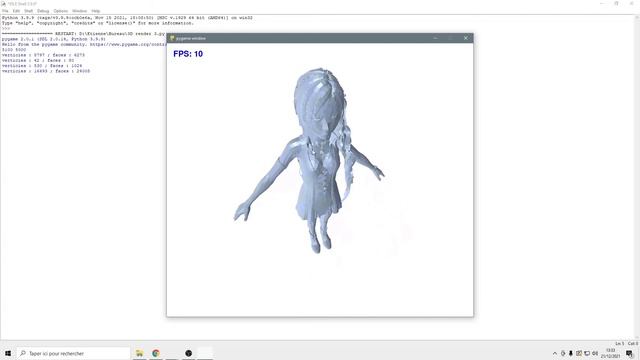Click the volume icon in system tray
This screenshot has width=640, height=360.
tap(595, 353)
